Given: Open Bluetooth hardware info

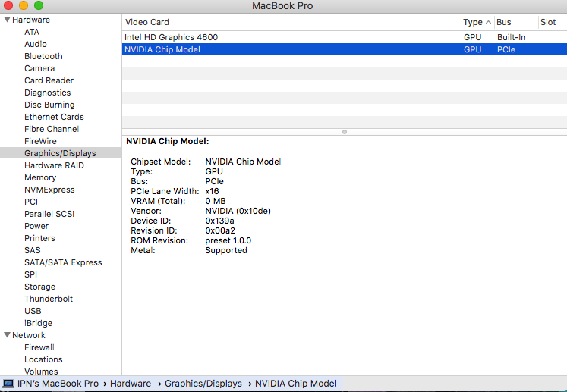Looking at the screenshot, I should click(x=43, y=56).
